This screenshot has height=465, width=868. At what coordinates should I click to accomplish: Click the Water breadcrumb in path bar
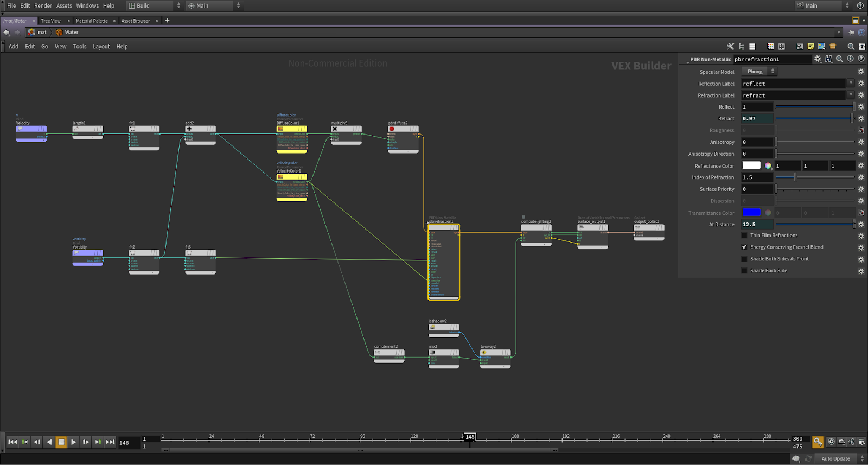point(71,33)
